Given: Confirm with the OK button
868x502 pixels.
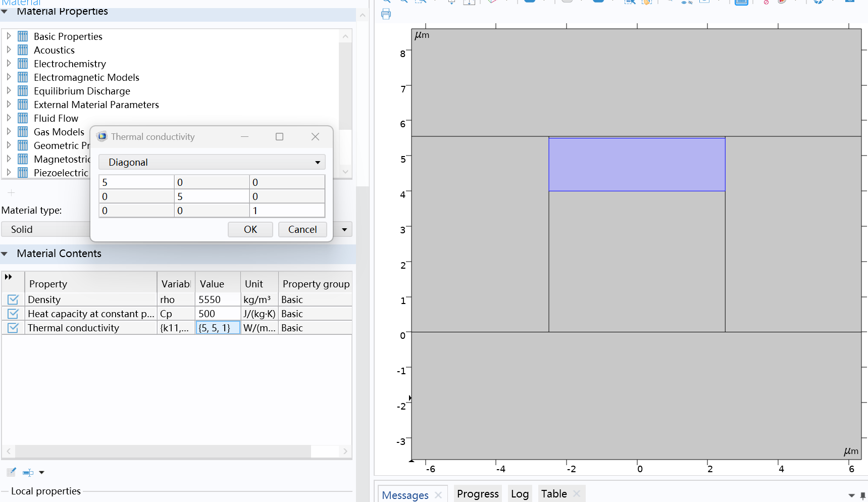Looking at the screenshot, I should pyautogui.click(x=250, y=229).
